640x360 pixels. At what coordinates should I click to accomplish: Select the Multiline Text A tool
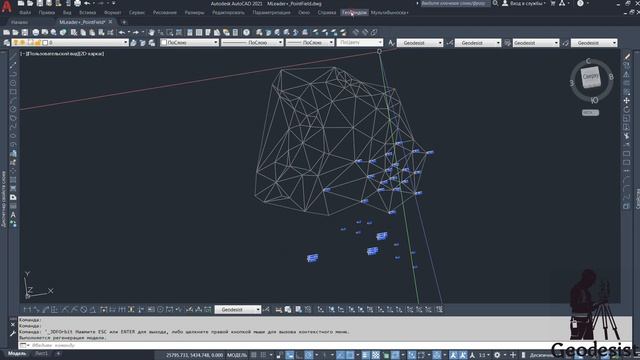13,215
